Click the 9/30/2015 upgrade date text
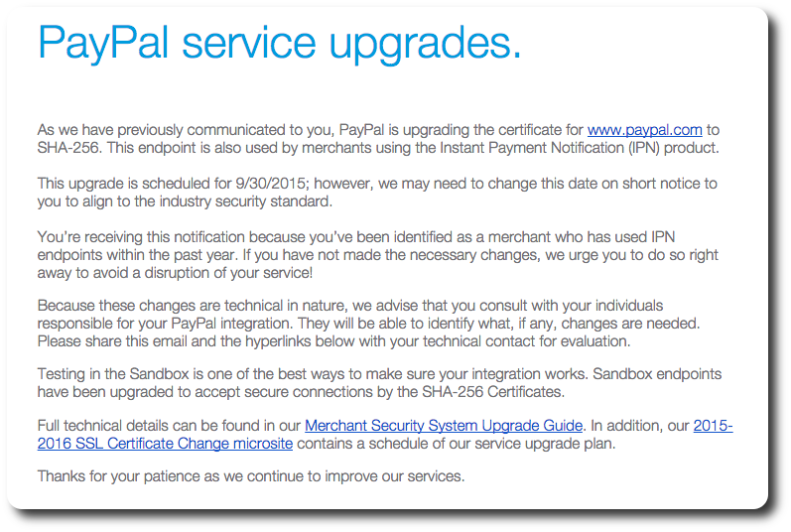The image size is (791, 532). click(272, 184)
